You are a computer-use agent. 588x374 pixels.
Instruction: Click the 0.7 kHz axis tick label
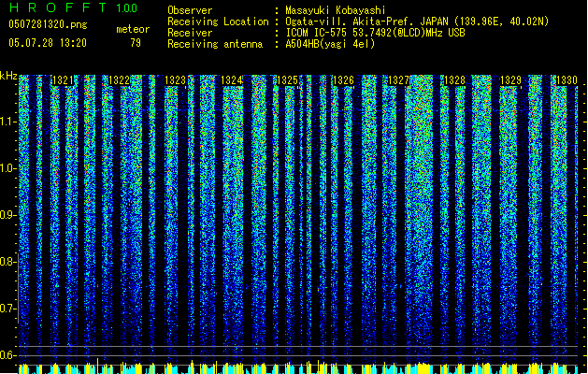coord(8,309)
